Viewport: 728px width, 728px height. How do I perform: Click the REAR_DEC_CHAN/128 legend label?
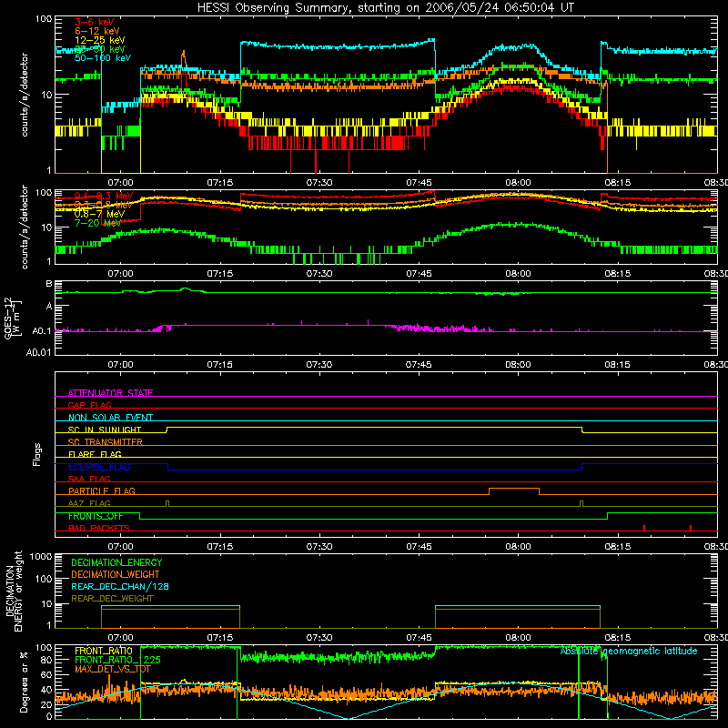[x=120, y=587]
